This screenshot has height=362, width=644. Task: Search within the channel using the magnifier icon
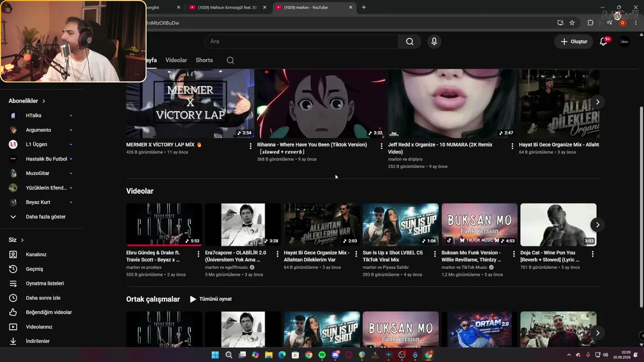click(230, 60)
